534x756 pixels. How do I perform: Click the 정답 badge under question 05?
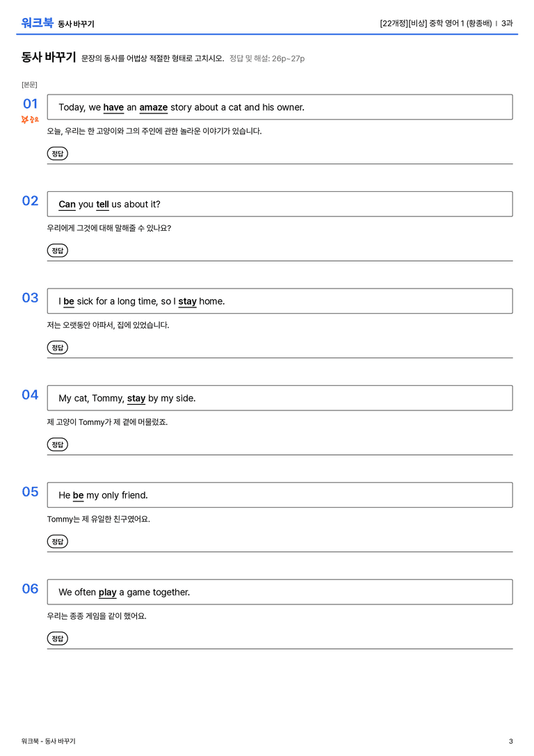57,542
